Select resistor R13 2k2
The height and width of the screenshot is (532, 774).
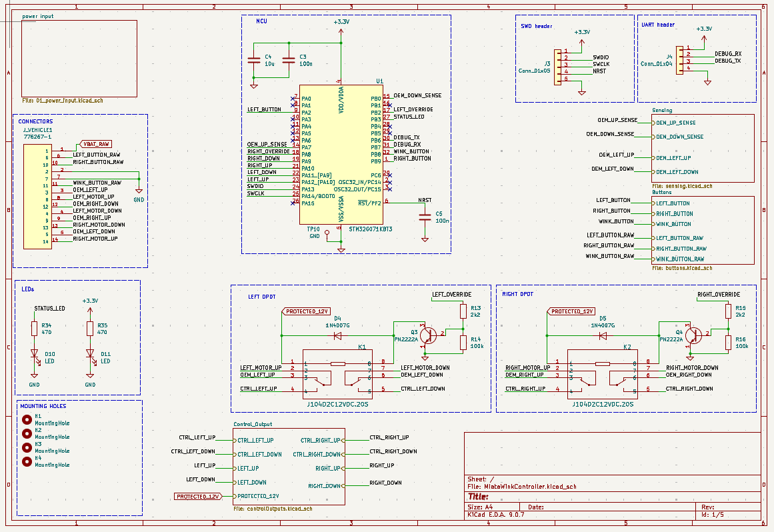tap(463, 311)
